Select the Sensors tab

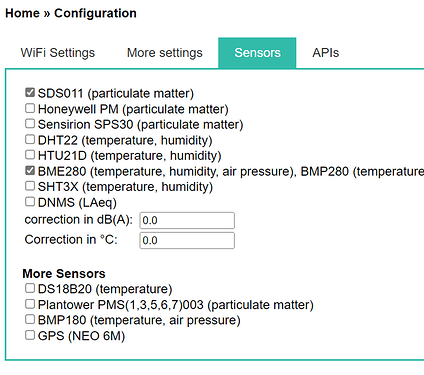(257, 53)
